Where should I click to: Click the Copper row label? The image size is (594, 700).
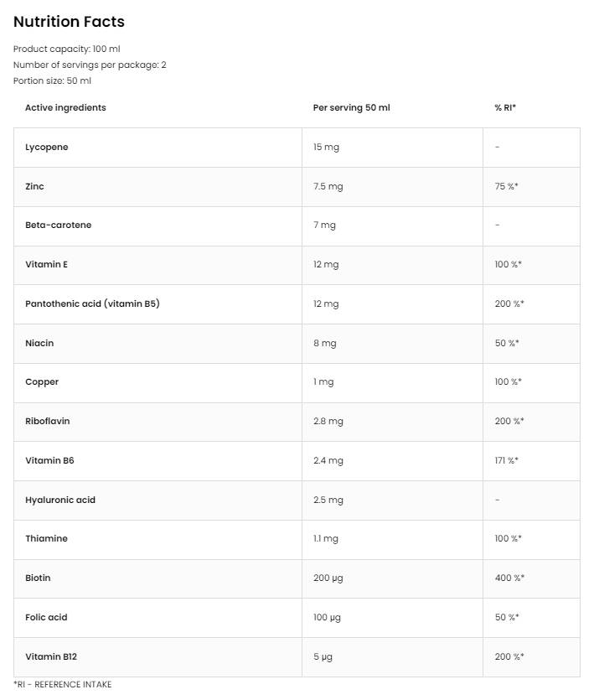(42, 382)
